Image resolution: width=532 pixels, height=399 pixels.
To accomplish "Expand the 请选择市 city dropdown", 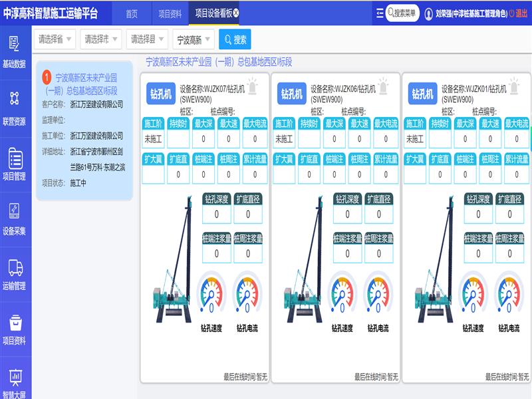I will pyautogui.click(x=101, y=39).
